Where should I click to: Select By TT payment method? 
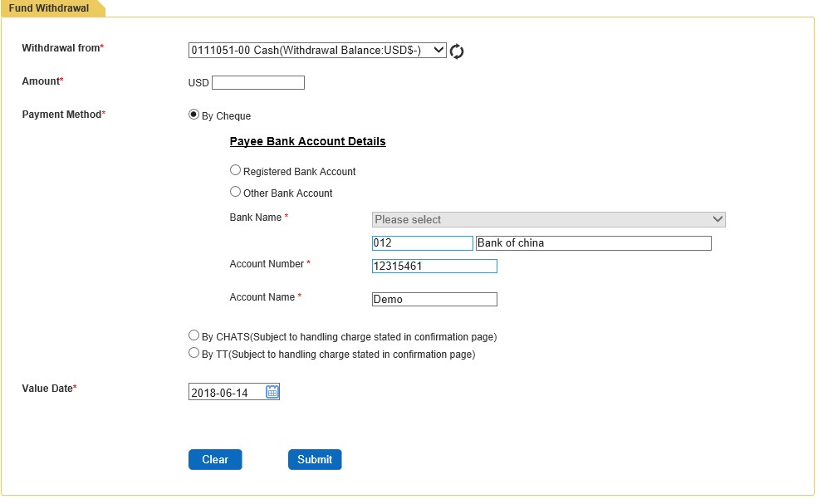(193, 353)
